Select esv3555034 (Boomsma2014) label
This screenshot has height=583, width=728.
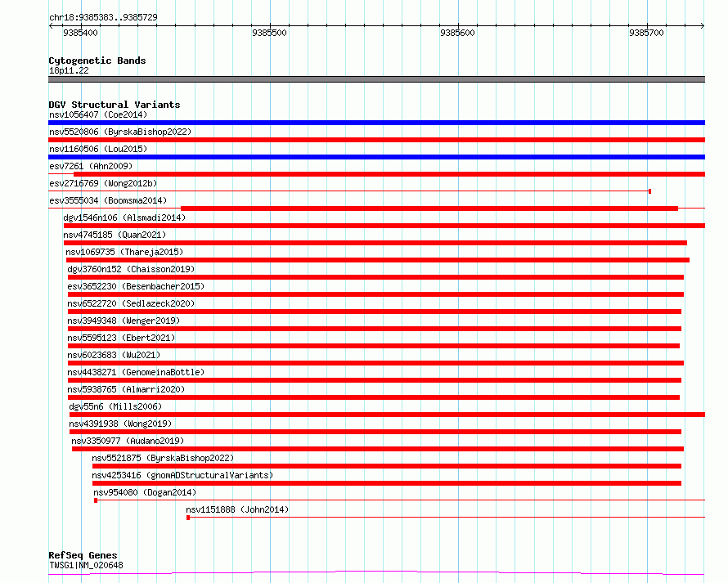pos(108,200)
